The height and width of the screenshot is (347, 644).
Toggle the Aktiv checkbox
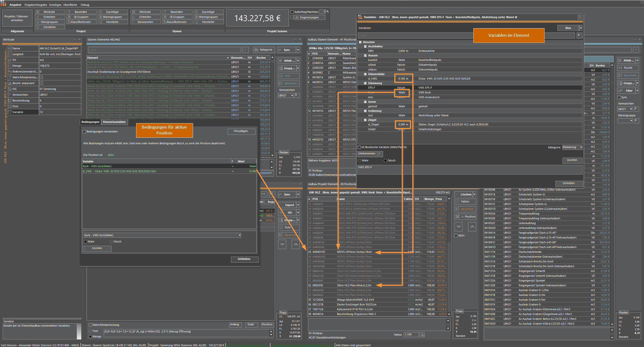[x=456, y=236]
